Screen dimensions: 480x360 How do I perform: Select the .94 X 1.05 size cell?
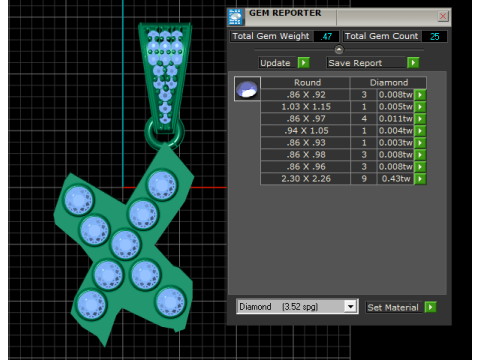tap(306, 131)
